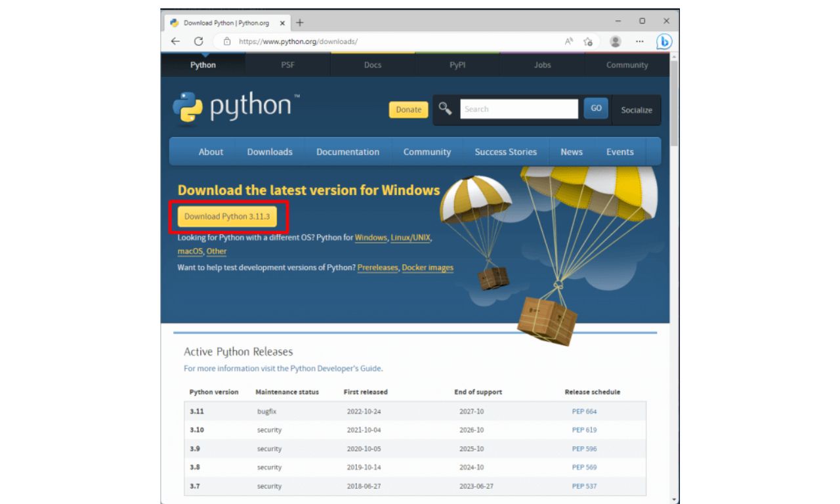The width and height of the screenshot is (840, 504).
Task: Open PEP 569 release schedule
Action: click(x=584, y=467)
